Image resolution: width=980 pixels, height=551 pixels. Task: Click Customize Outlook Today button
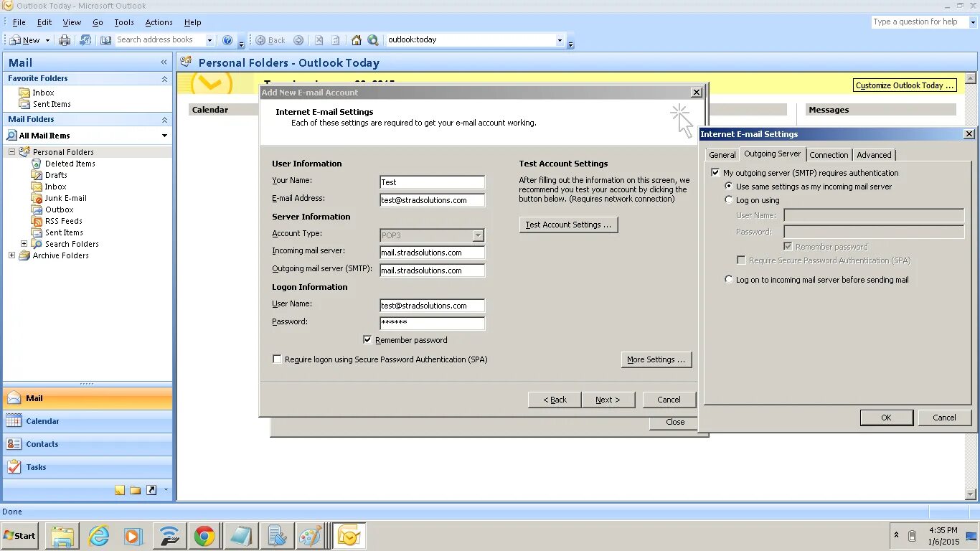tap(905, 85)
